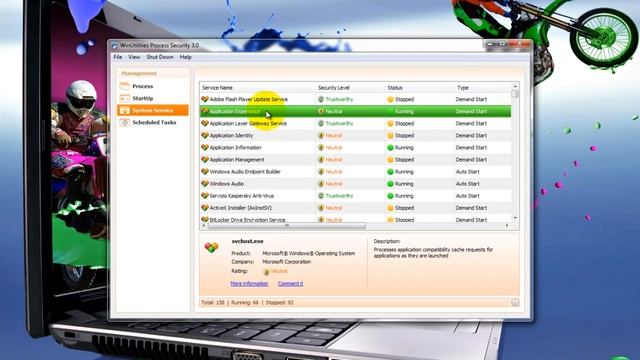Open the Comment it link

click(x=291, y=284)
